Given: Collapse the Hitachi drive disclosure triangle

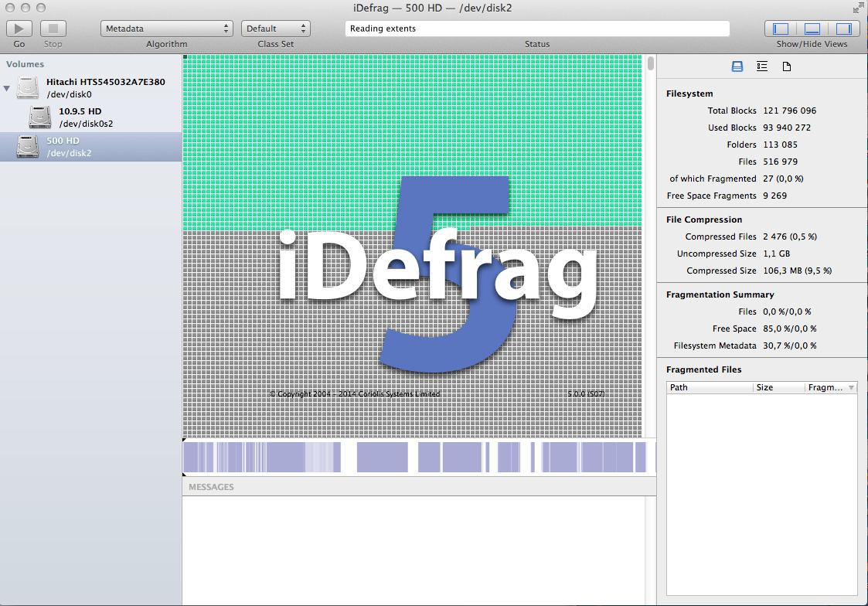Looking at the screenshot, I should point(7,88).
